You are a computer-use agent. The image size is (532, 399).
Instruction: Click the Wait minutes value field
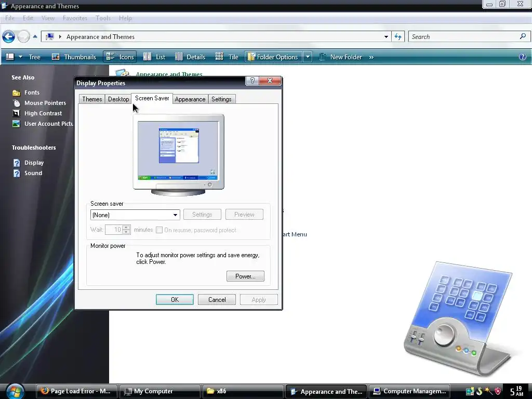[114, 230]
